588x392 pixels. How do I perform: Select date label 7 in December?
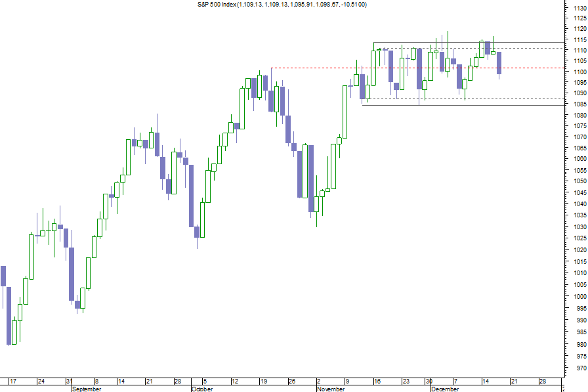(455, 381)
